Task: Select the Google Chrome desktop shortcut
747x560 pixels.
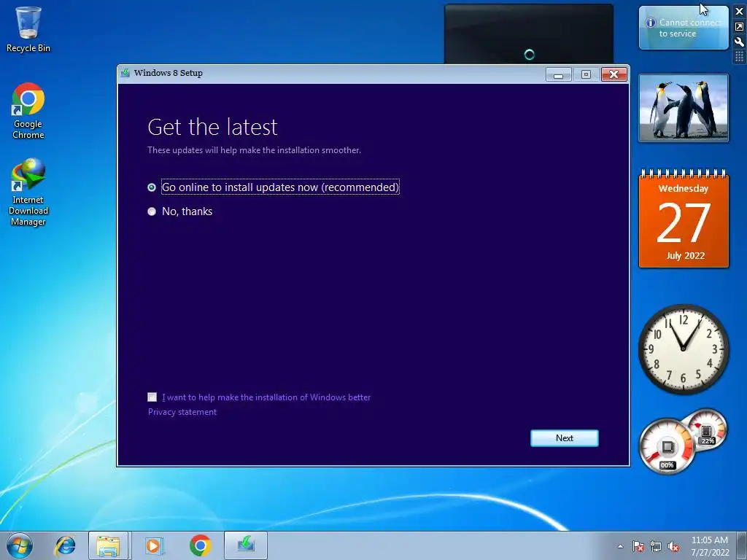Action: (x=28, y=111)
